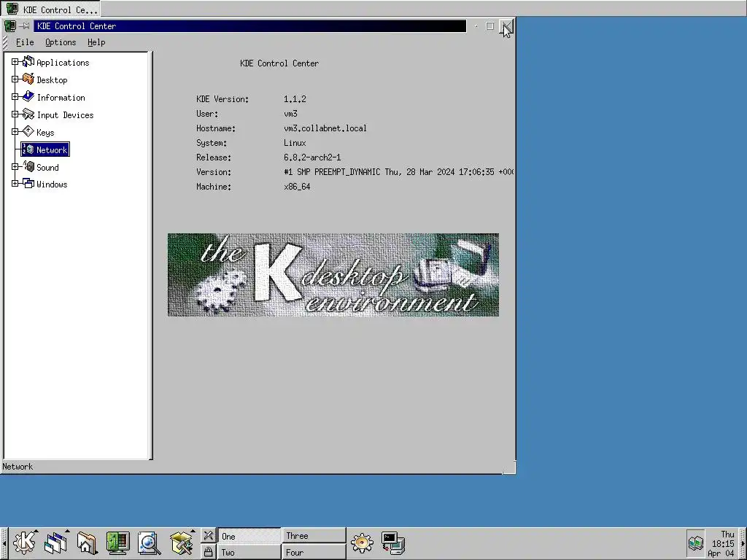Launch KDE Control Center from the panel
747x560 pixels.
(x=118, y=542)
